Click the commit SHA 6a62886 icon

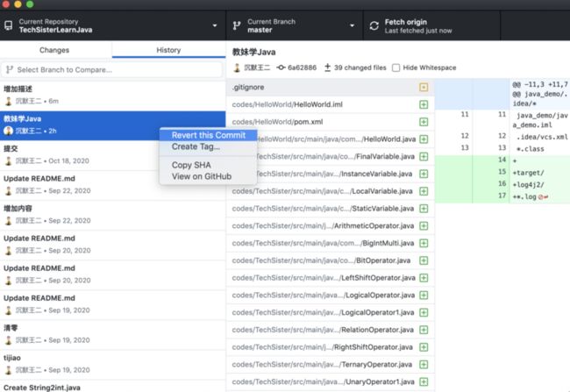(x=281, y=68)
